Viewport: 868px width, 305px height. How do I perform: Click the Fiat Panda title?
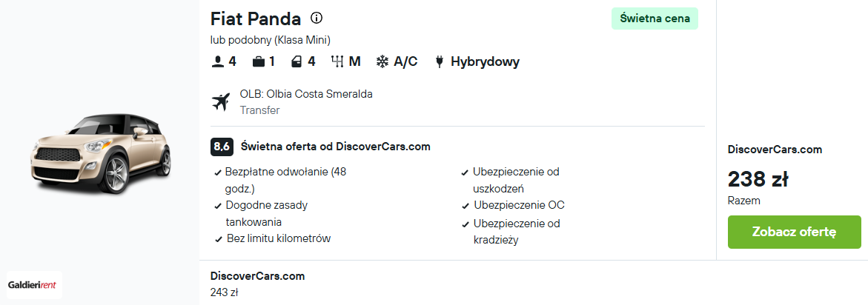tap(256, 19)
